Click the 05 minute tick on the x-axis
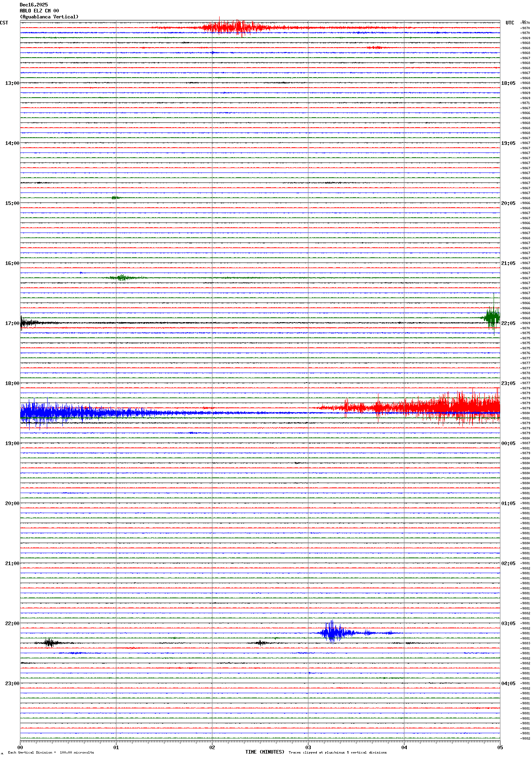 click(x=500, y=747)
